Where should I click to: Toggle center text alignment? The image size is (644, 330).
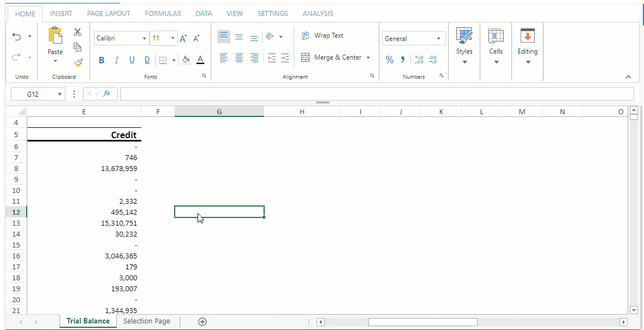(238, 57)
